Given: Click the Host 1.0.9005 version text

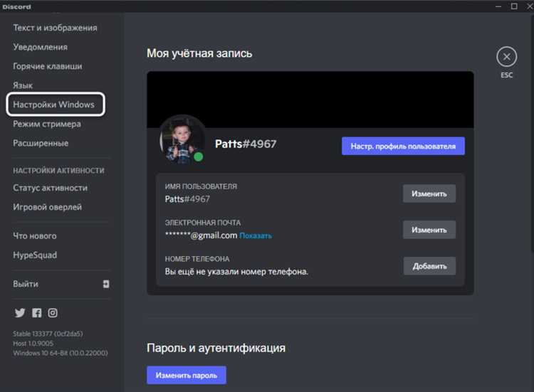Looking at the screenshot, I should (33, 344).
